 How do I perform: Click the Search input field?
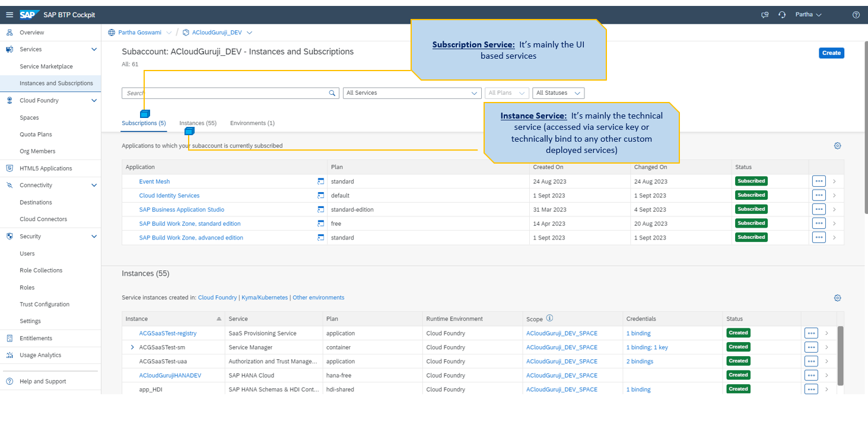[225, 93]
